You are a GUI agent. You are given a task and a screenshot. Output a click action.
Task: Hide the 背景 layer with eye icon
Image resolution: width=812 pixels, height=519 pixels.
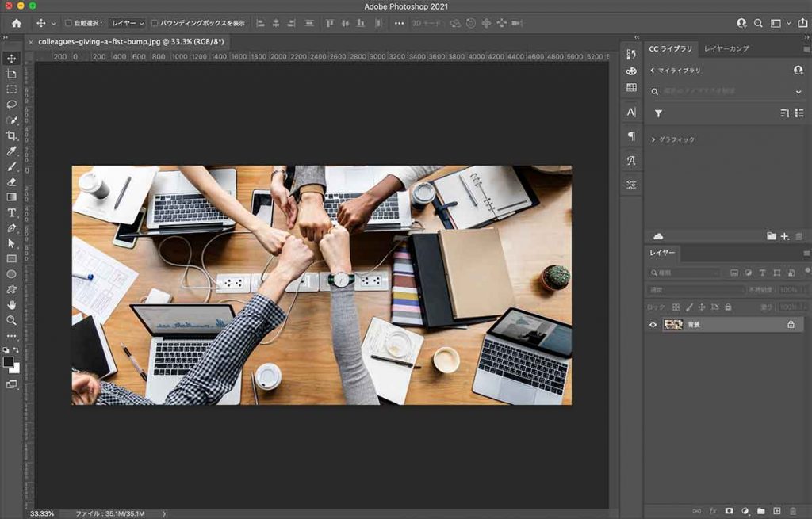[x=653, y=325]
